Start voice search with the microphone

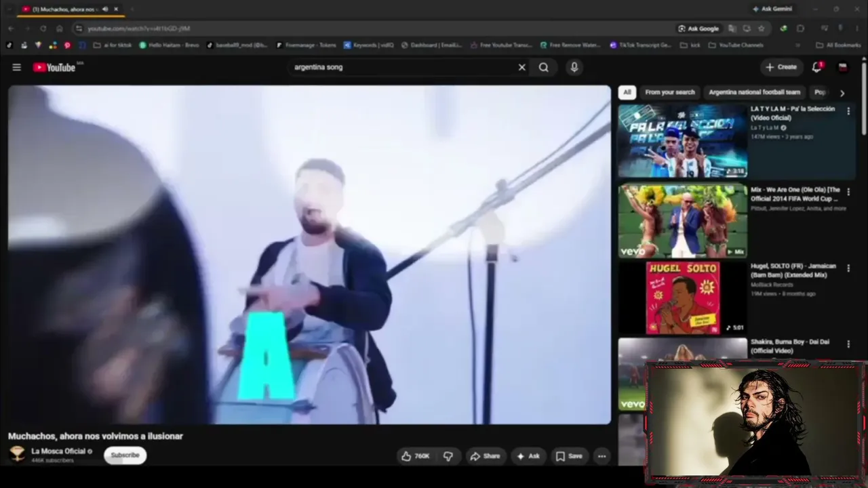coord(574,67)
